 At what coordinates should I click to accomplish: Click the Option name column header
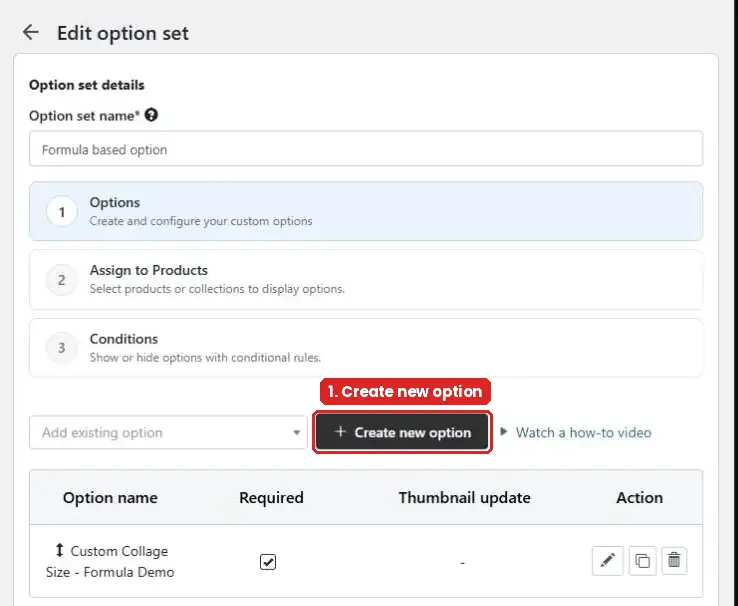tap(110, 497)
